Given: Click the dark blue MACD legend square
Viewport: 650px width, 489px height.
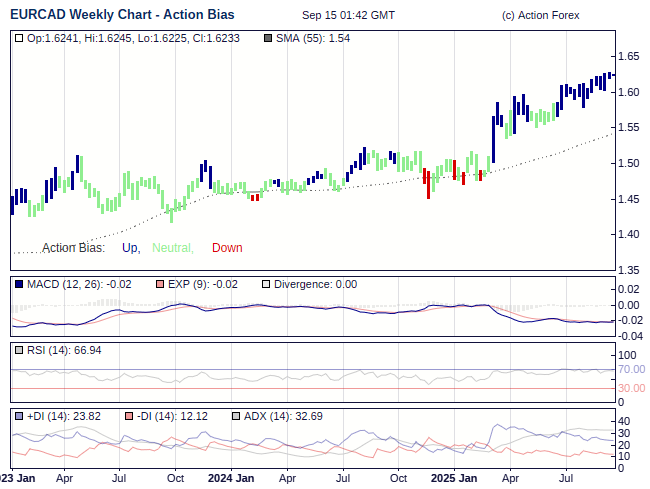Looking at the screenshot, I should click(x=19, y=285).
